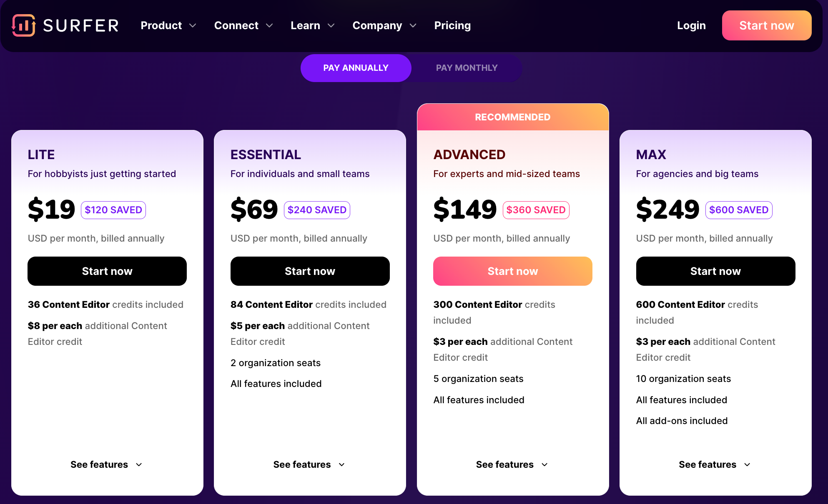Click Start now on the Lite plan
Image resolution: width=828 pixels, height=504 pixels.
point(107,271)
